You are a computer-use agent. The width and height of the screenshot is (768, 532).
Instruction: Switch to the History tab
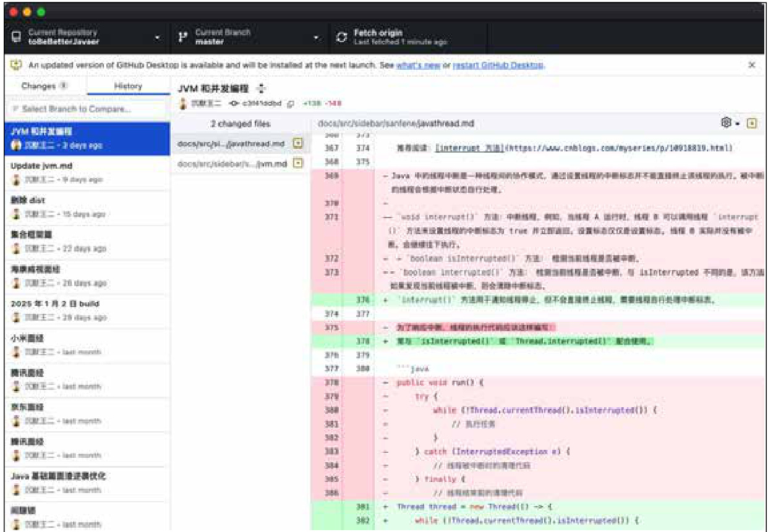click(x=128, y=87)
